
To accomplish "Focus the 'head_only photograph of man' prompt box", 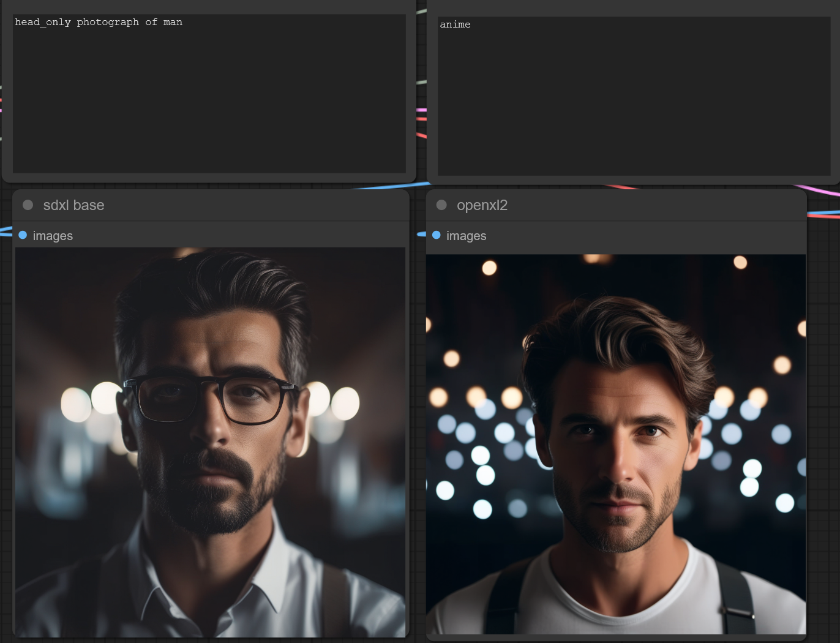I will [209, 93].
